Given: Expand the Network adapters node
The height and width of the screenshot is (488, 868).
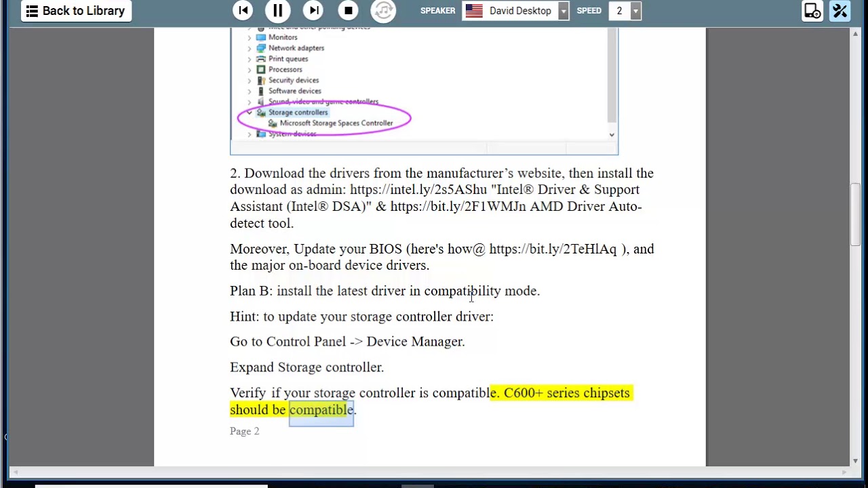Looking at the screenshot, I should (x=249, y=48).
